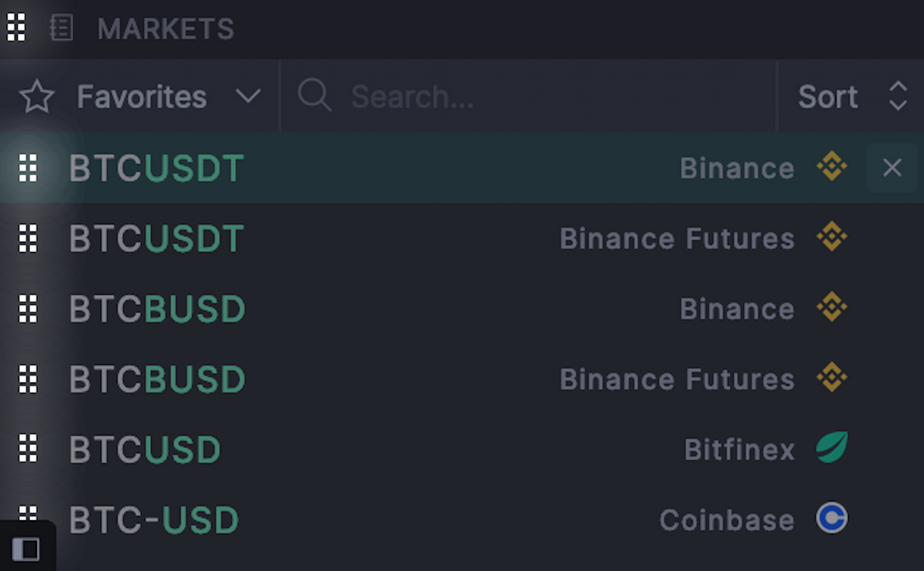Click the Bitfinex leaf logo
Viewport: 924px width, 571px height.
[832, 448]
